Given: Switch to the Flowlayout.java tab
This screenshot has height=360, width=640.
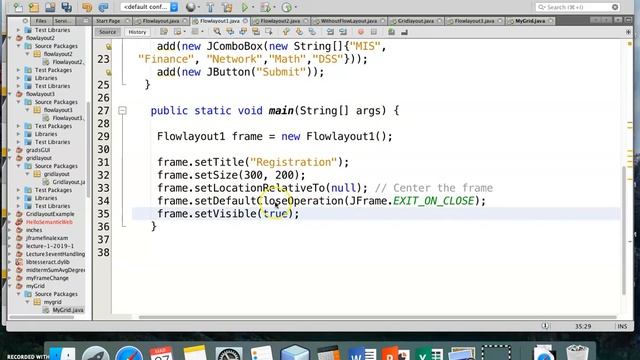Looking at the screenshot, I should click(160, 21).
